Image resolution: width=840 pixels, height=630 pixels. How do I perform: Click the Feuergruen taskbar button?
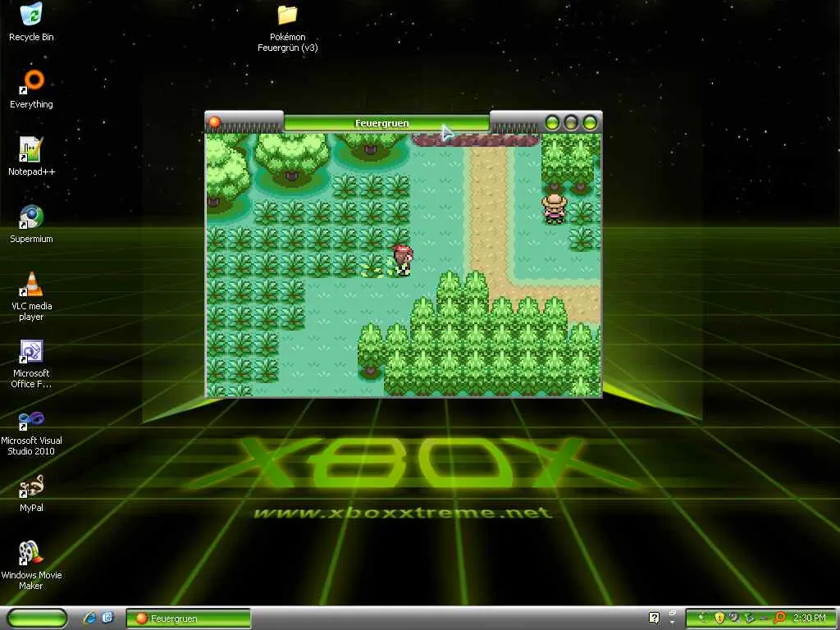188,619
